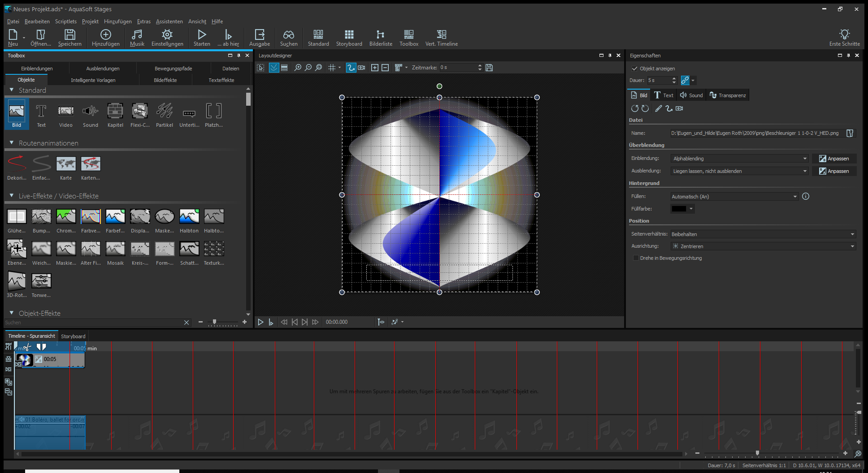The height and width of the screenshot is (473, 868).
Task: Collapse the Routenanimationen section
Action: 12,143
